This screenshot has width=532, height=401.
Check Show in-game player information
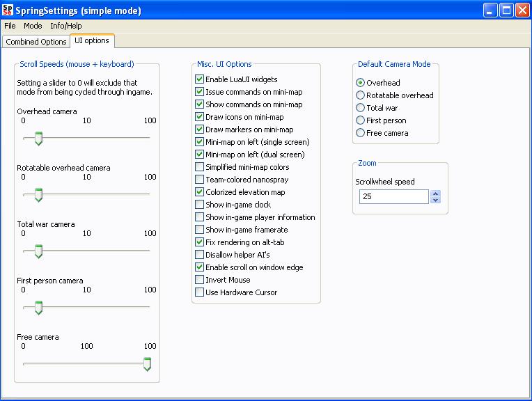[x=199, y=217]
